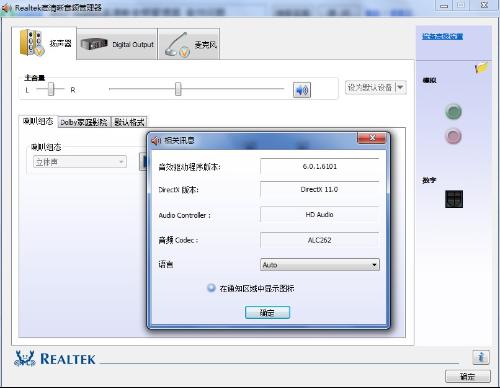
Task: Switch to the Default Format sub-tab
Action: point(129,122)
